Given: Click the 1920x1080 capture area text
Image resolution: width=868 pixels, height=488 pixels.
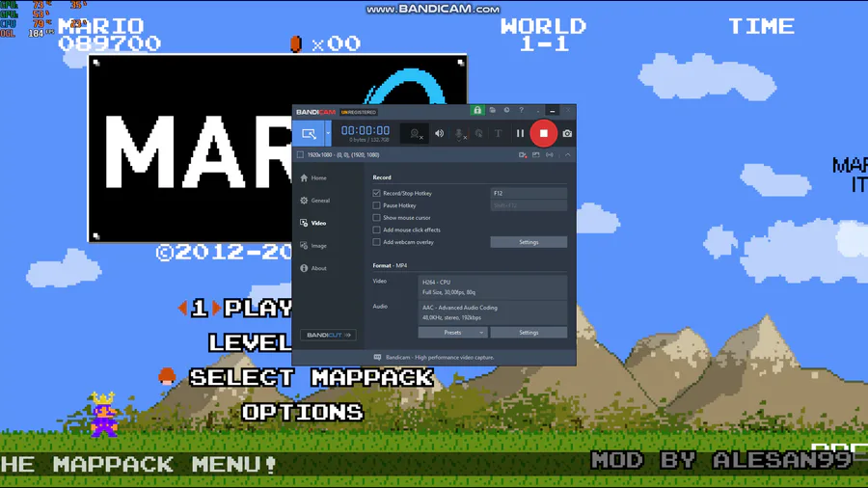Looking at the screenshot, I should click(x=343, y=155).
